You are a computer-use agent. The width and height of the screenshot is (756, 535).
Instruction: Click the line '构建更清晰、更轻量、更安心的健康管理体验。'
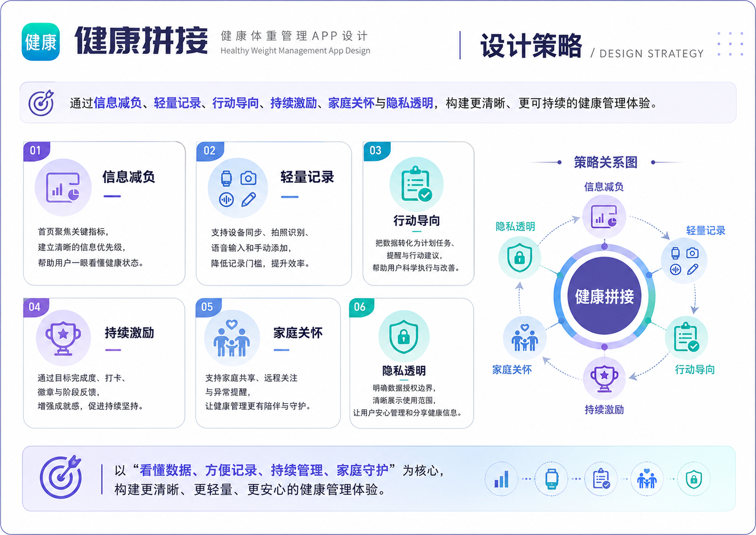[251, 490]
